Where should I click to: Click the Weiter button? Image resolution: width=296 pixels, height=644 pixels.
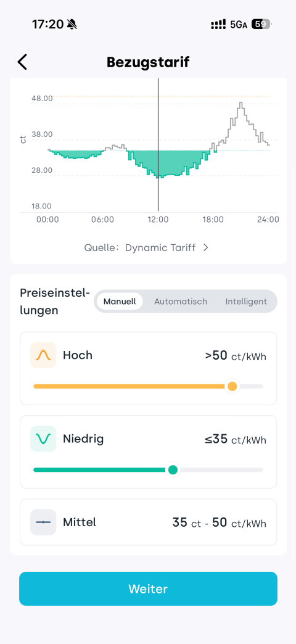pyautogui.click(x=148, y=588)
